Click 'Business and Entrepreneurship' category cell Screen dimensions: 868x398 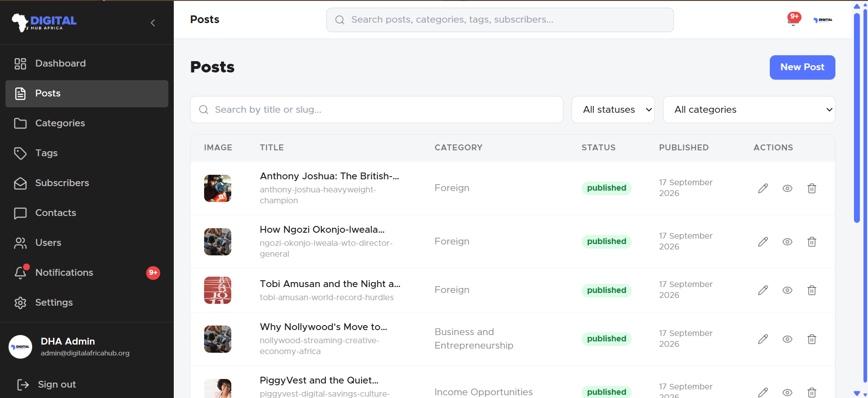click(x=474, y=339)
